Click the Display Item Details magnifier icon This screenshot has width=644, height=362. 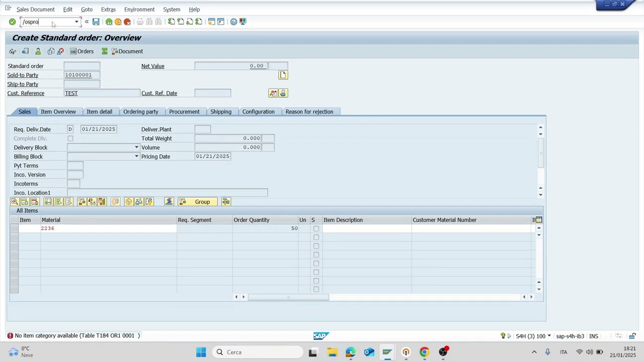[x=15, y=202]
